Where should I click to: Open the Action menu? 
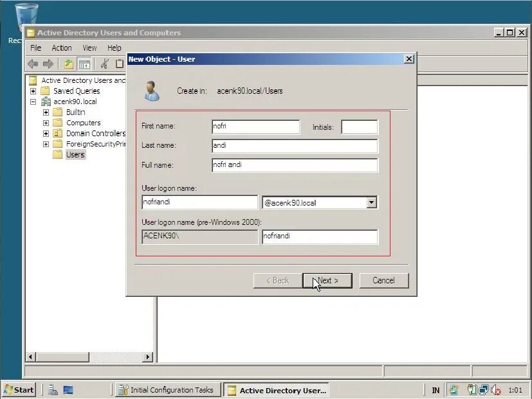pos(61,48)
